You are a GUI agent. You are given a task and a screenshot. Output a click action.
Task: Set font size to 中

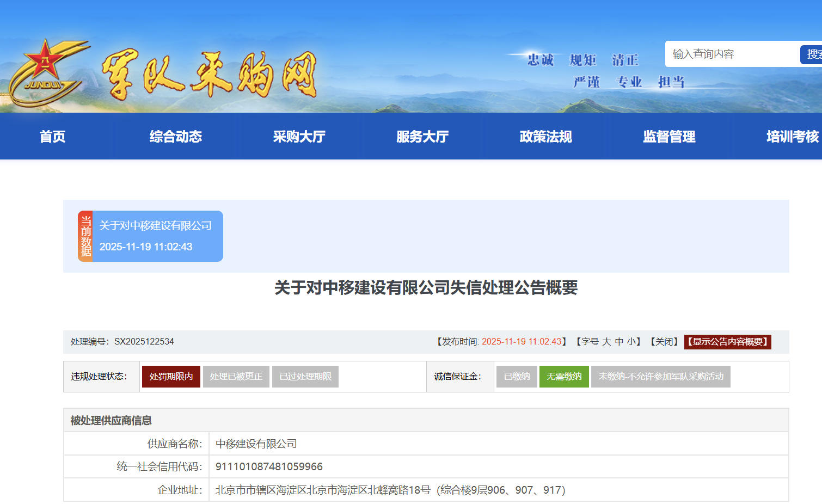(x=619, y=342)
